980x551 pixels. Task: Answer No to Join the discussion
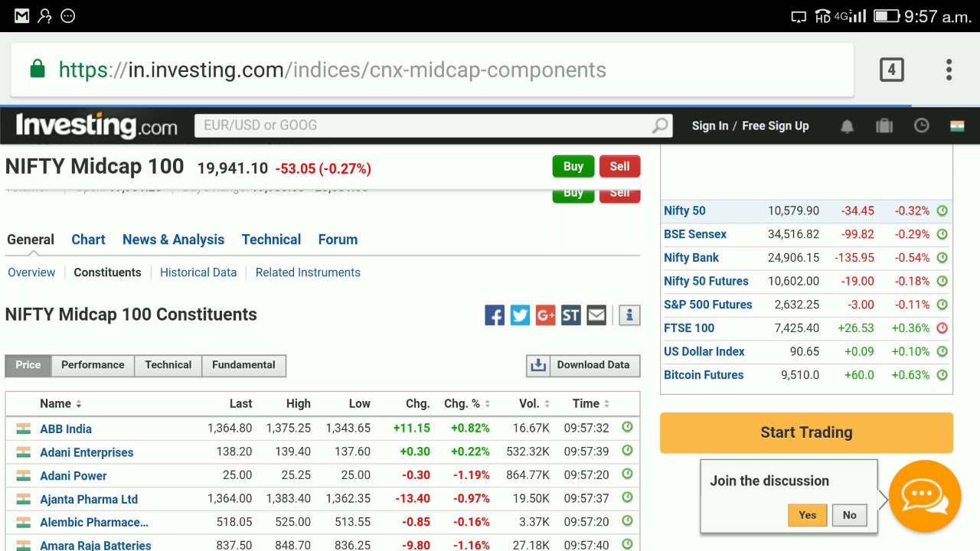tap(850, 515)
